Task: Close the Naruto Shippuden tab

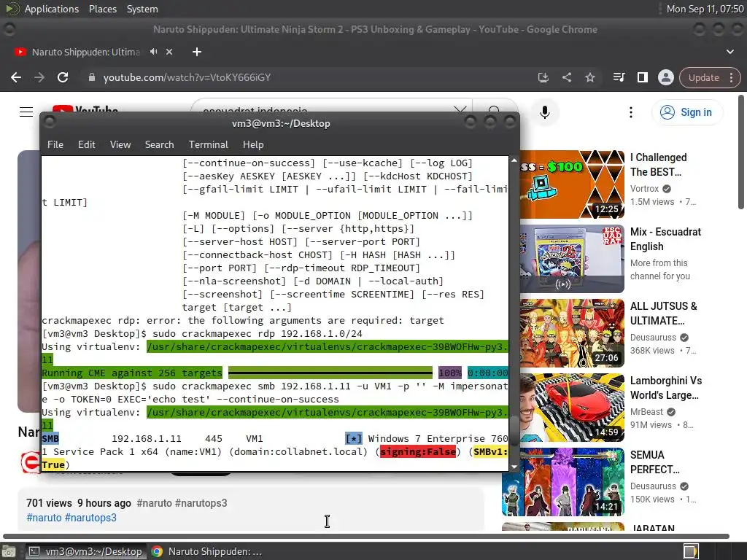Action: [169, 52]
